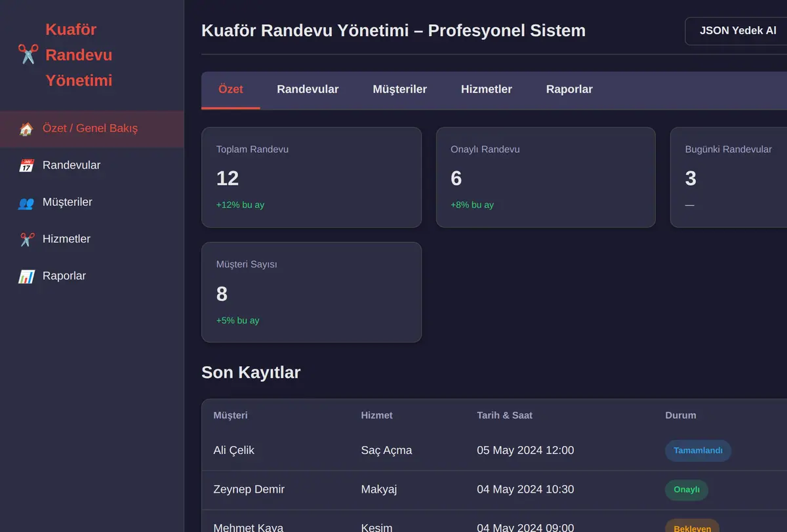Click the Müşteri column header
Image resolution: width=787 pixels, height=532 pixels.
click(231, 415)
